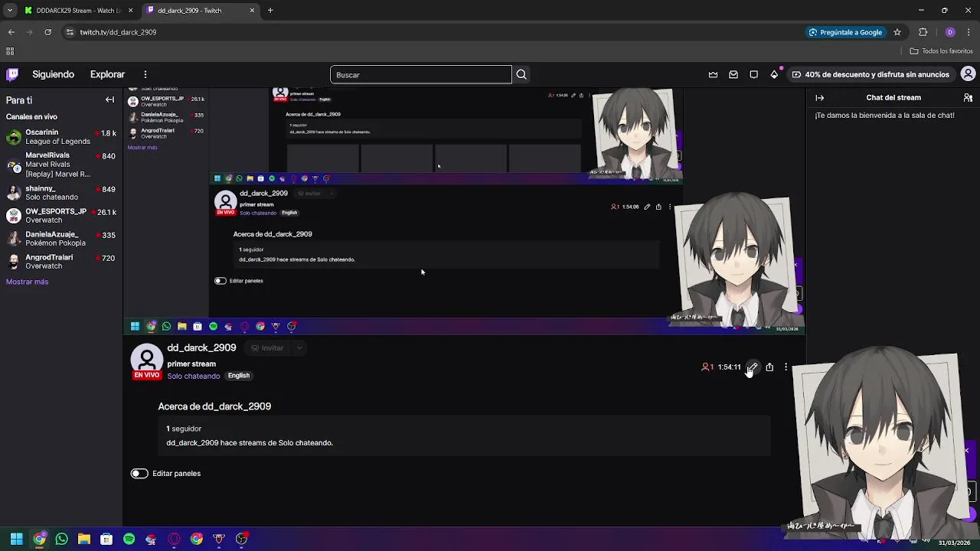The width and height of the screenshot is (980, 551).
Task: Open Opera GX from the taskbar
Action: click(174, 540)
